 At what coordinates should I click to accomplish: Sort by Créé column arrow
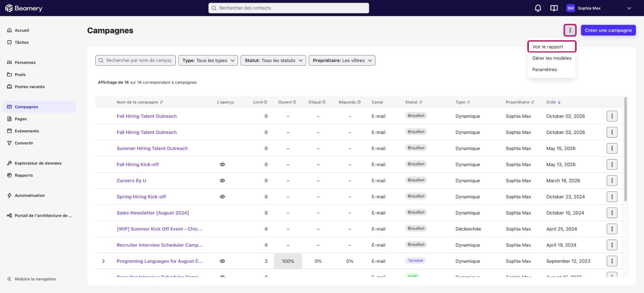[x=559, y=102]
